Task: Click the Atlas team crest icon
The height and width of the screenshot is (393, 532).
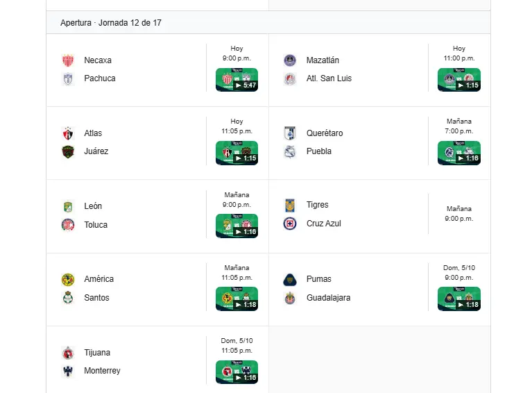Action: point(68,133)
